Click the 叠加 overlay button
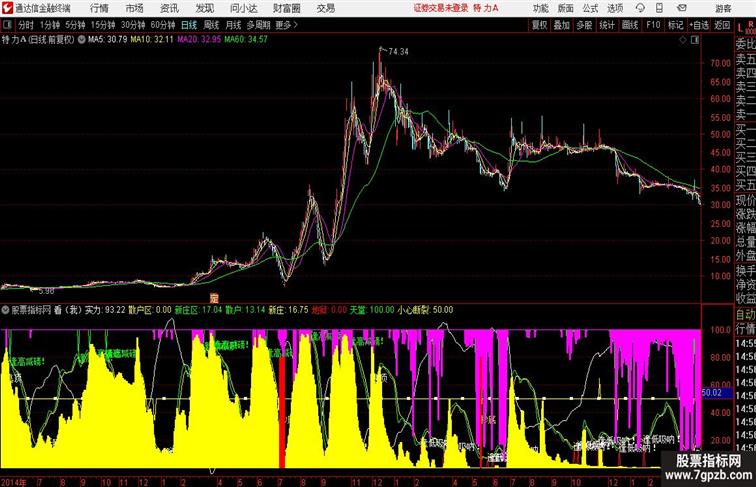This screenshot has width=756, height=487. tap(562, 25)
